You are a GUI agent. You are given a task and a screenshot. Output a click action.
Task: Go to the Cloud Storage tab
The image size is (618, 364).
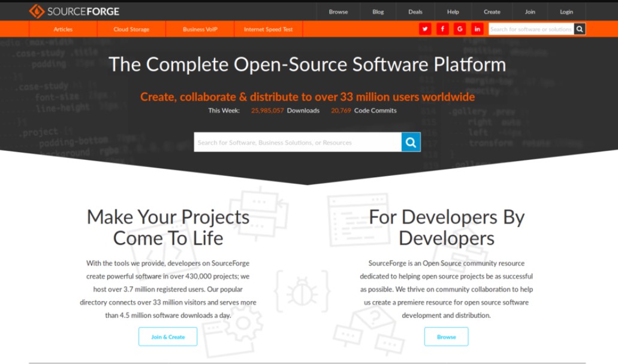[131, 29]
